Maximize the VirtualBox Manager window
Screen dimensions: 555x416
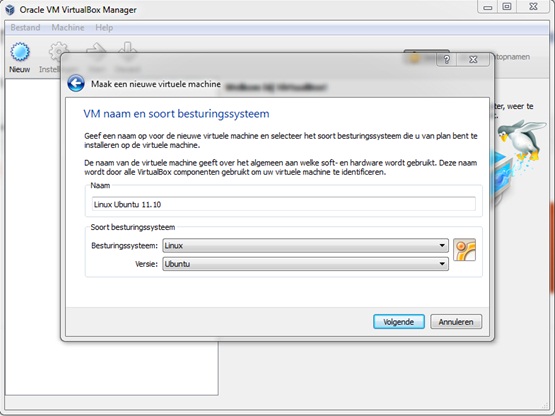[507, 7]
